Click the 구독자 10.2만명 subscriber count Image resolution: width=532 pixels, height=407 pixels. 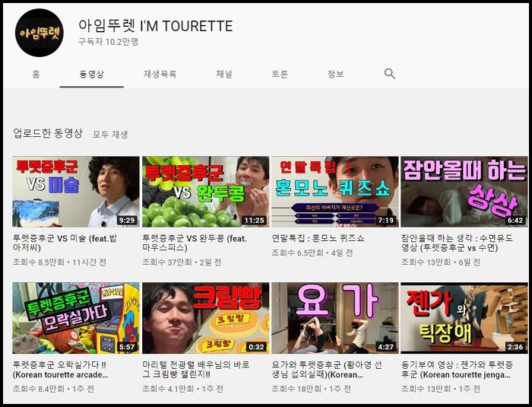coord(108,42)
